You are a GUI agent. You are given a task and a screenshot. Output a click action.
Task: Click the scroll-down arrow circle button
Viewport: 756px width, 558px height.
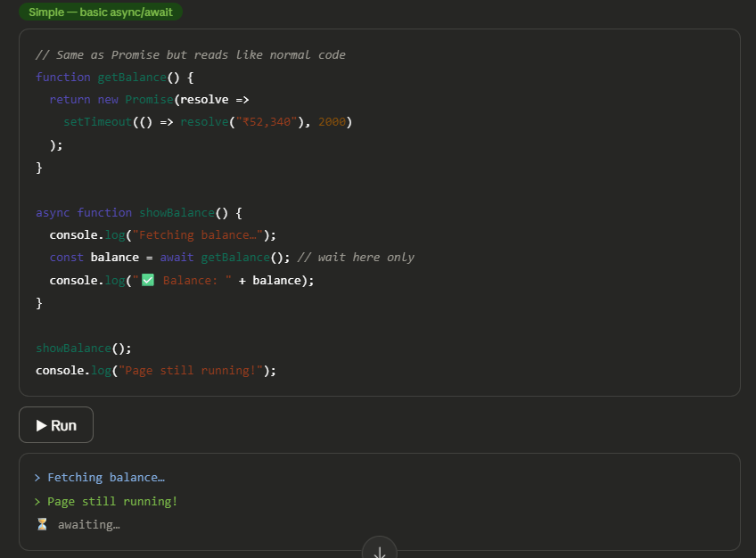380,549
